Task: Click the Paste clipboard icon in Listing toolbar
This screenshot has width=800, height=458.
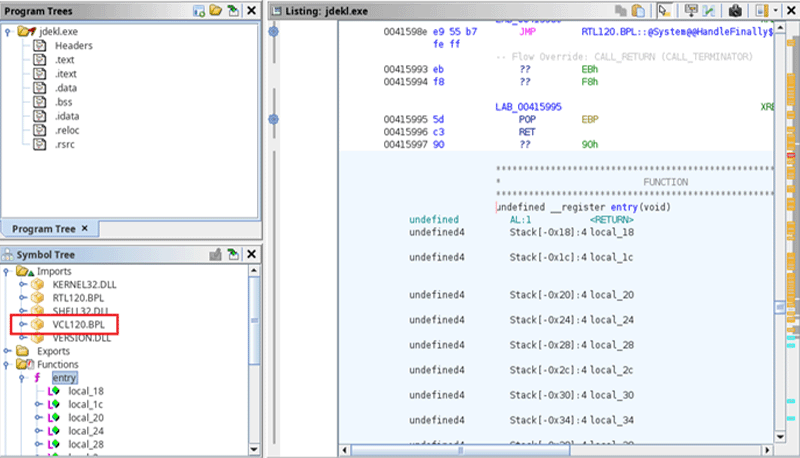Action: (x=638, y=11)
